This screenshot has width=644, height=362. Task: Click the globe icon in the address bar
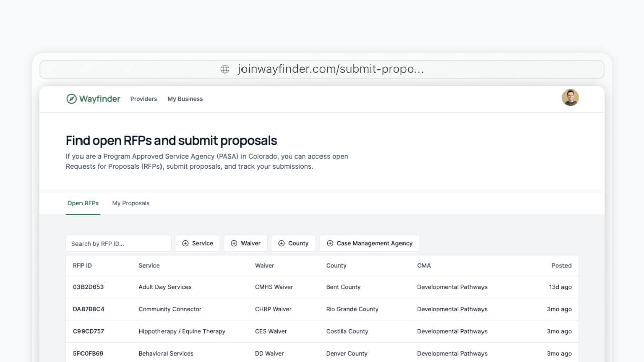point(224,69)
